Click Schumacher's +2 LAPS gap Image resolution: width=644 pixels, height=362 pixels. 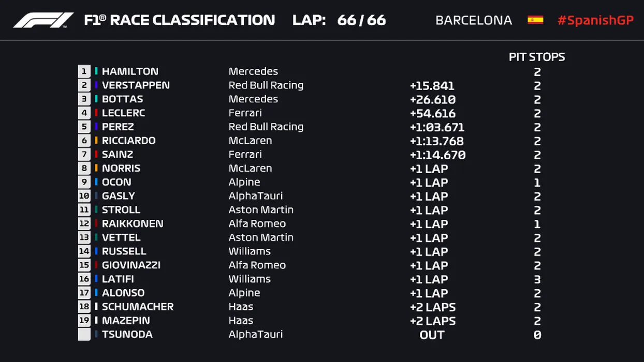tap(432, 307)
